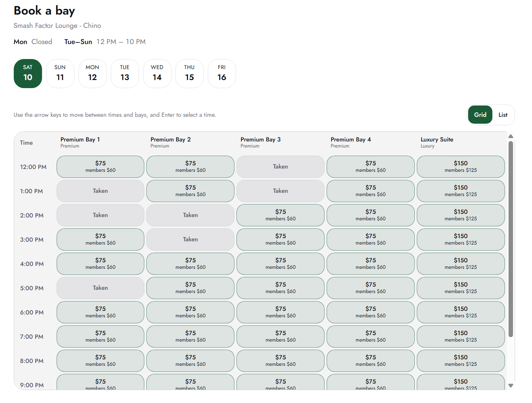532x403 pixels.
Task: Book Premium Bay 1 at 6:00 PM
Action: (x=100, y=312)
